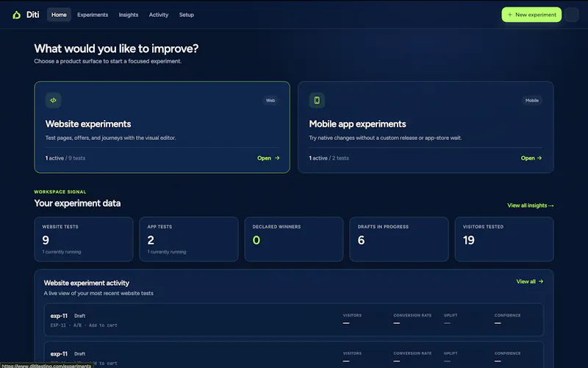Click the "1 active / 2 tests" text

(x=329, y=158)
